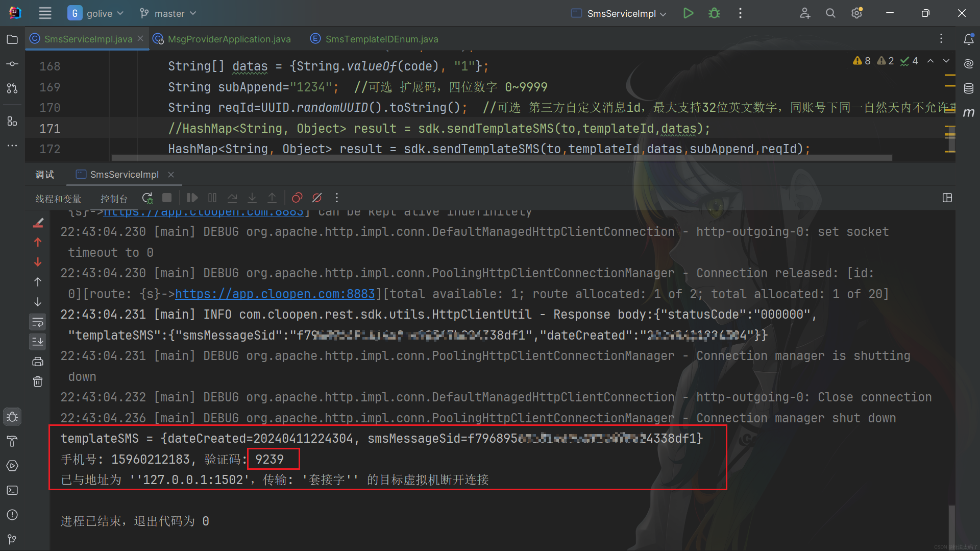Open notifications bell panel
Screen dimensions: 980x551
968,39
